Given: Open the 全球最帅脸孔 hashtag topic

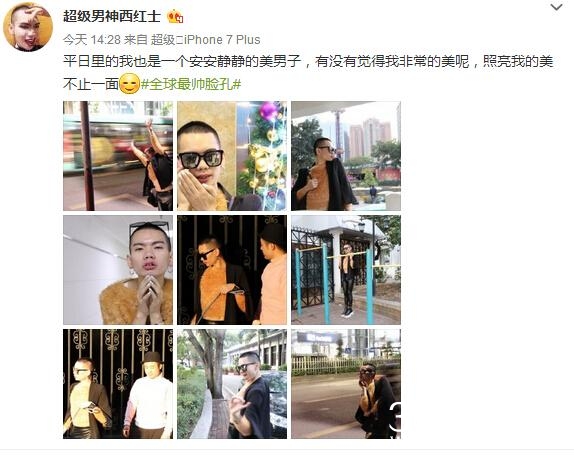Looking at the screenshot, I should pos(191,85).
